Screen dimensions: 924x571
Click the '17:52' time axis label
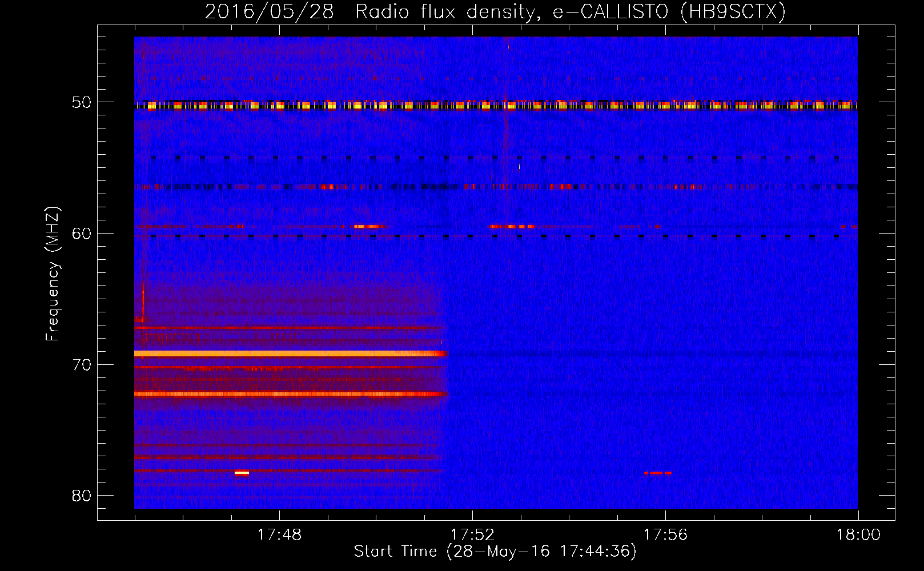click(472, 535)
